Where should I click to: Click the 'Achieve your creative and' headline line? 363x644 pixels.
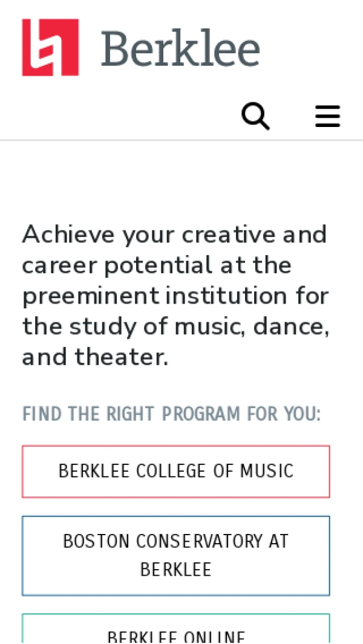tap(174, 235)
